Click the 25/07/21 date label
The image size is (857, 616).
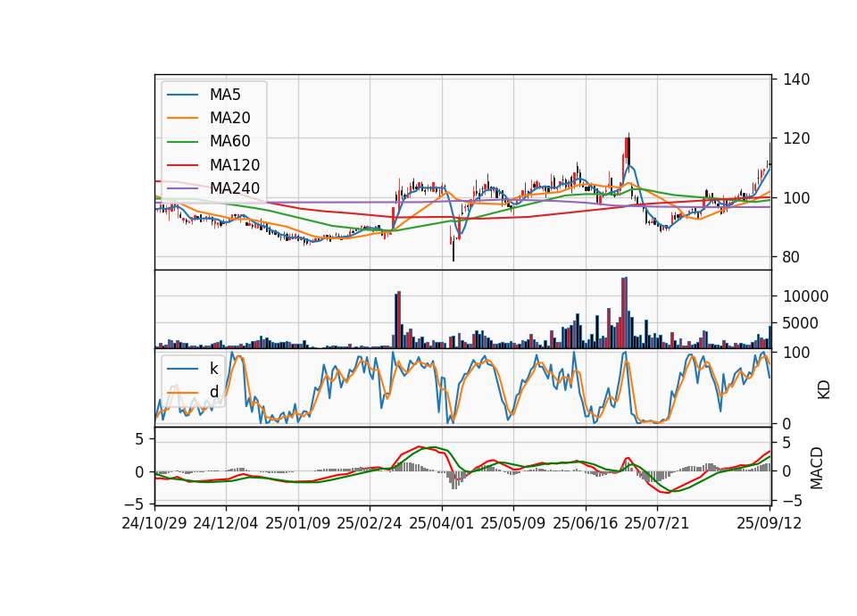pos(657,523)
